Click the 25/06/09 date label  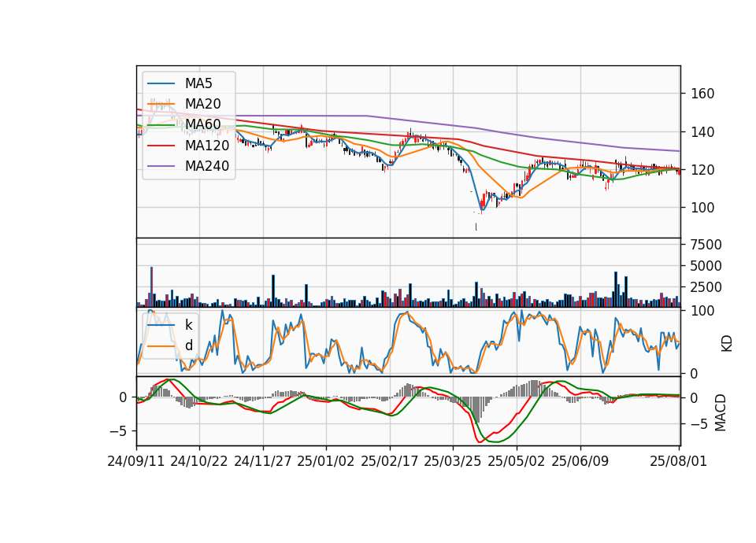coord(580,461)
